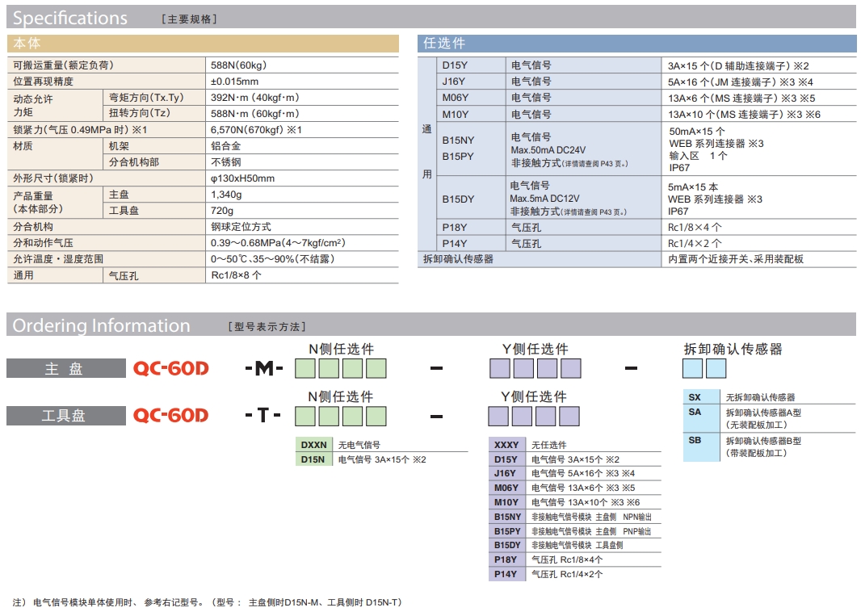Click the "任选件" blue table header
Viewport: 861px width, 616px height.
443,44
